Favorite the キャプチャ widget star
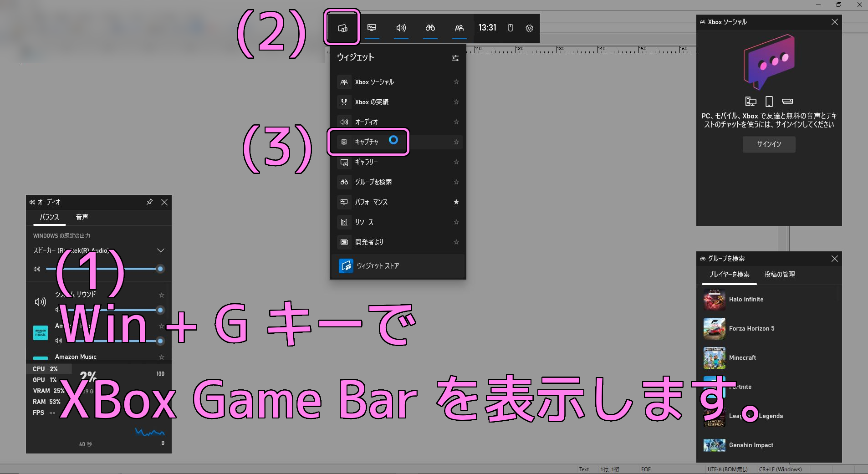Screen dimensions: 868x474 [456, 142]
